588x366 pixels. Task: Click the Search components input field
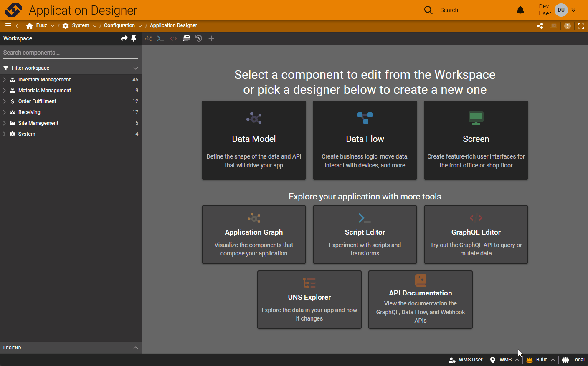point(70,53)
